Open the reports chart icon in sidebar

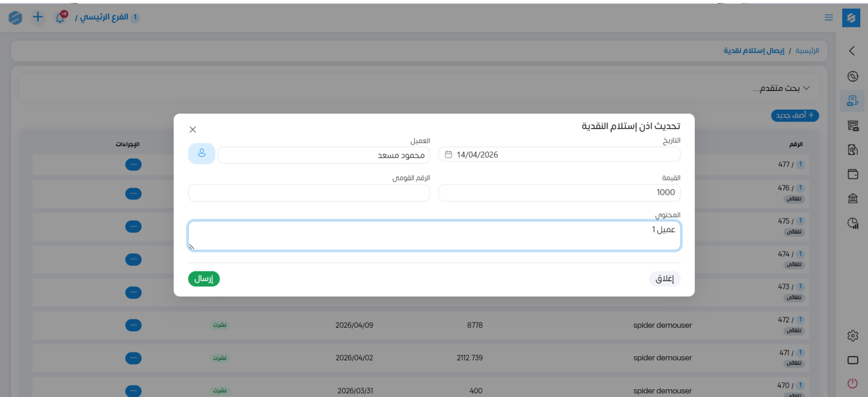click(x=853, y=223)
